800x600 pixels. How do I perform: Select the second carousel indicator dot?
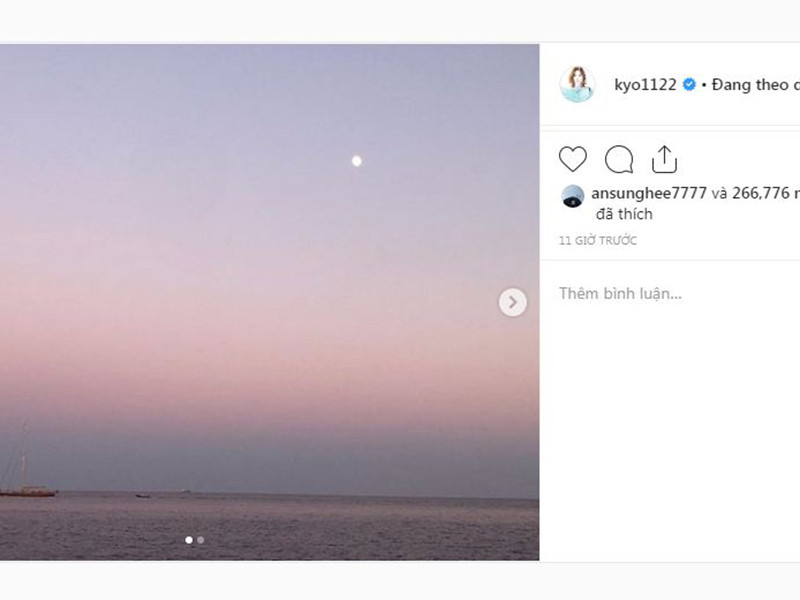coord(201,541)
